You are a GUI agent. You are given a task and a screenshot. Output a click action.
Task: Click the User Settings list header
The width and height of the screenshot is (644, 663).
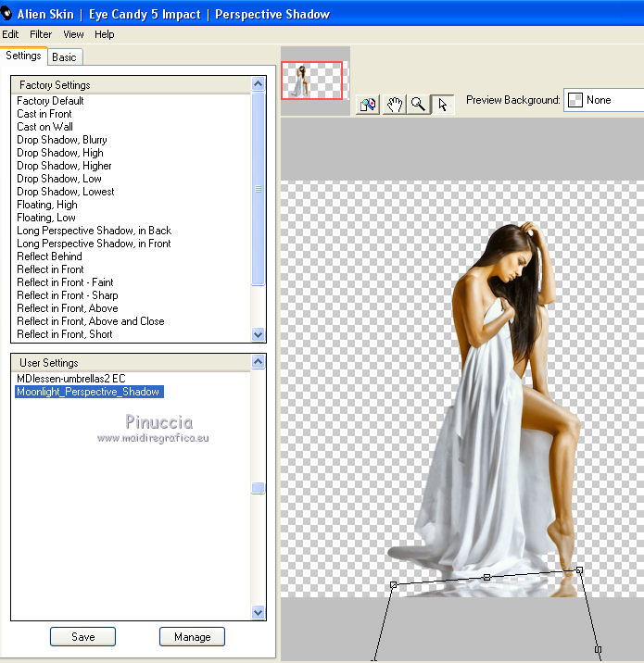coord(131,363)
